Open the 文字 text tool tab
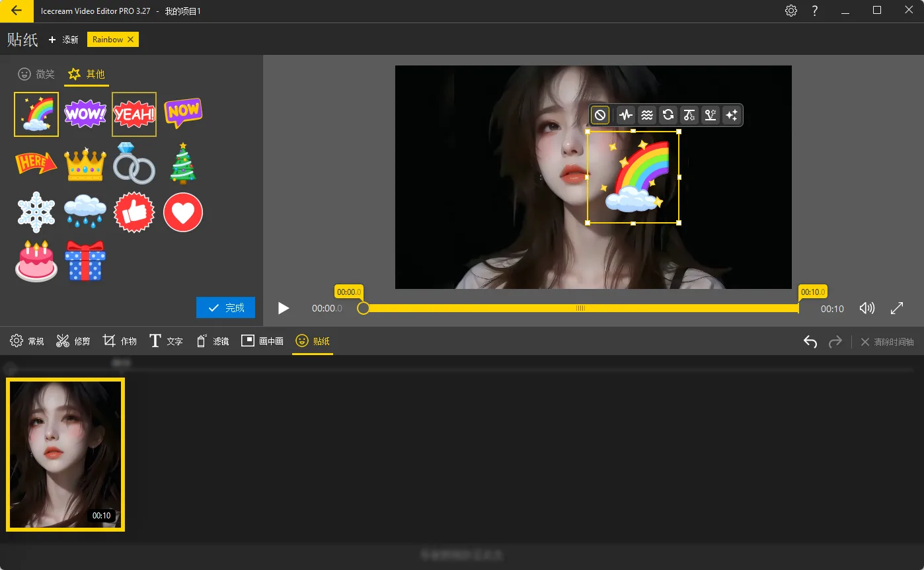Screen dimensions: 924x570 (165, 341)
